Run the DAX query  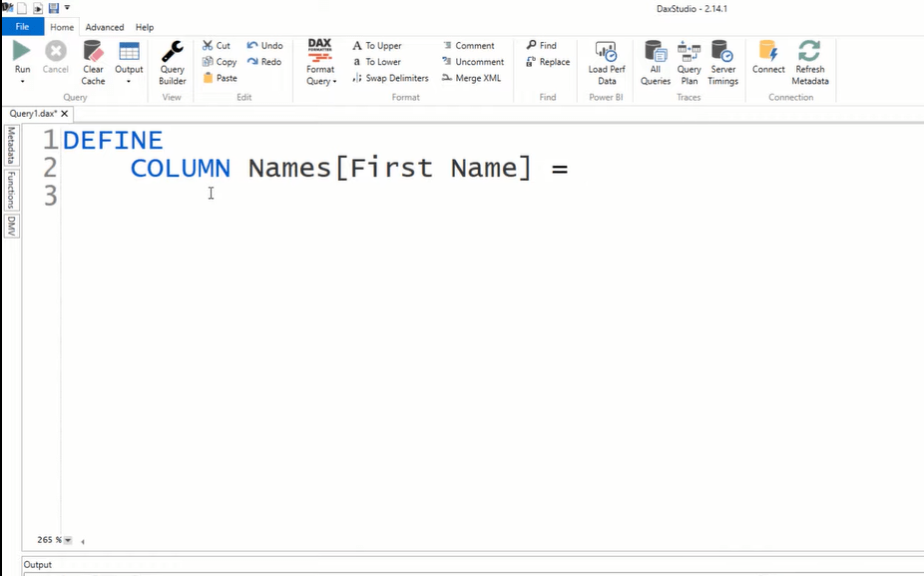22,57
